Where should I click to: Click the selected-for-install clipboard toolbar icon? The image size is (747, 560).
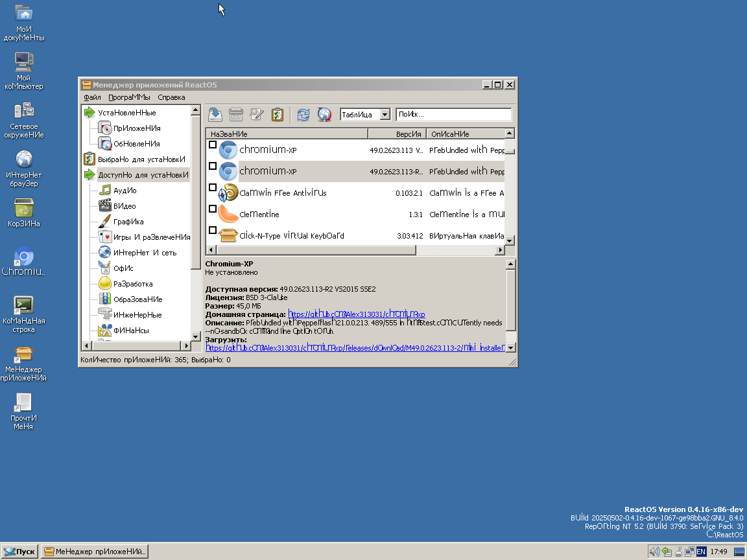point(278,114)
